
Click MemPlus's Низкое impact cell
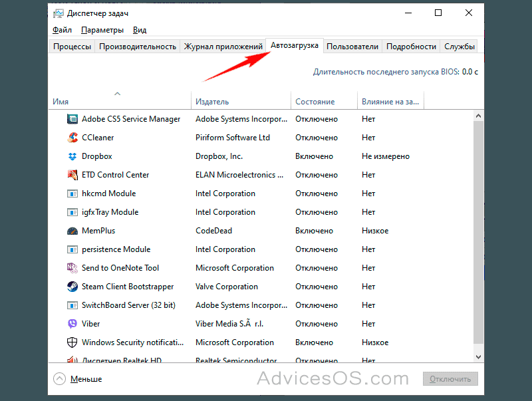pos(375,231)
